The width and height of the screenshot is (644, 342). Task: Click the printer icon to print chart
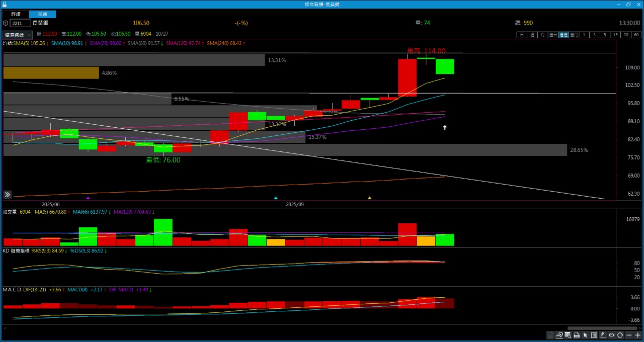[577, 335]
